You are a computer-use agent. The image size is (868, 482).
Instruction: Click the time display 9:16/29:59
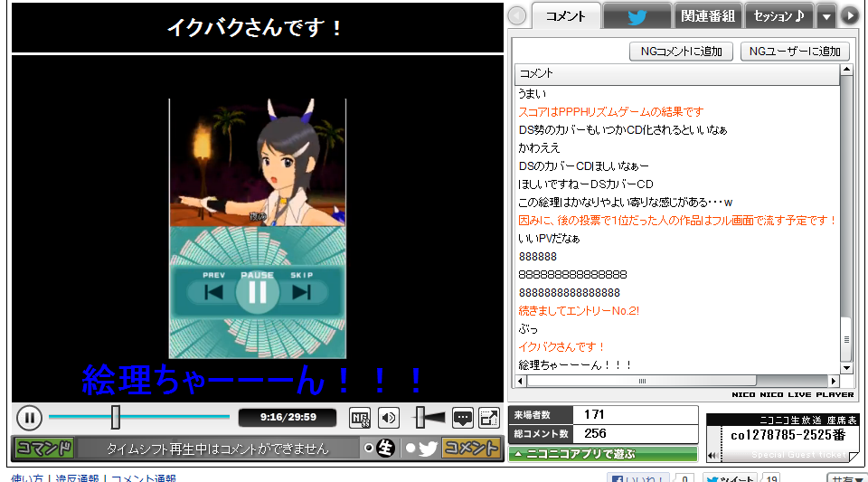click(x=288, y=417)
